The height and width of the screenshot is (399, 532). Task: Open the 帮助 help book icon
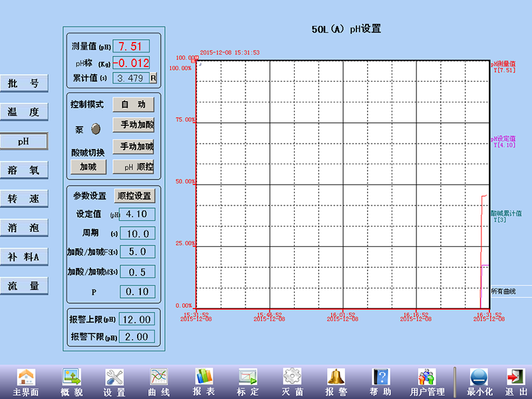click(x=380, y=377)
